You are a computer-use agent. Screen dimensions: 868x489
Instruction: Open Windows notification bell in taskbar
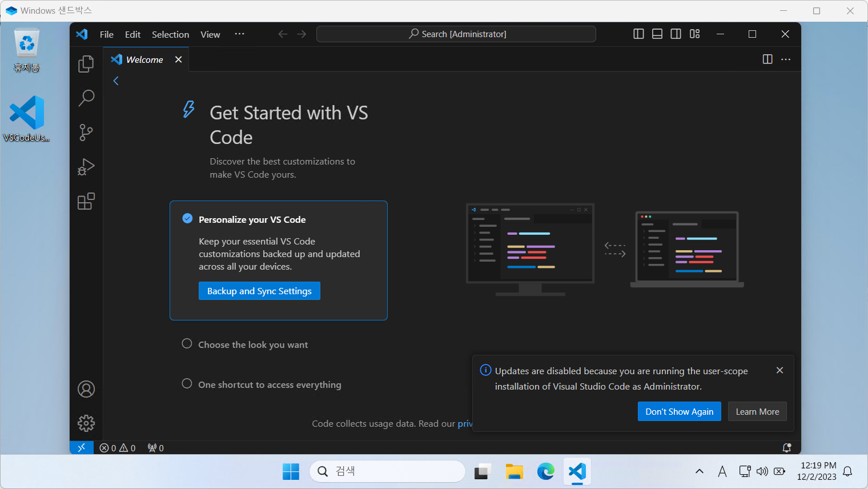coord(848,471)
